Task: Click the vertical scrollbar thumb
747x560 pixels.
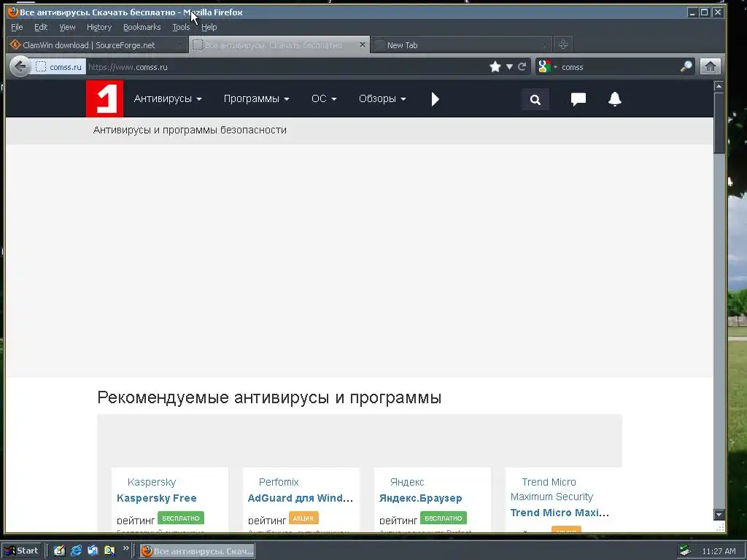Action: [x=719, y=122]
